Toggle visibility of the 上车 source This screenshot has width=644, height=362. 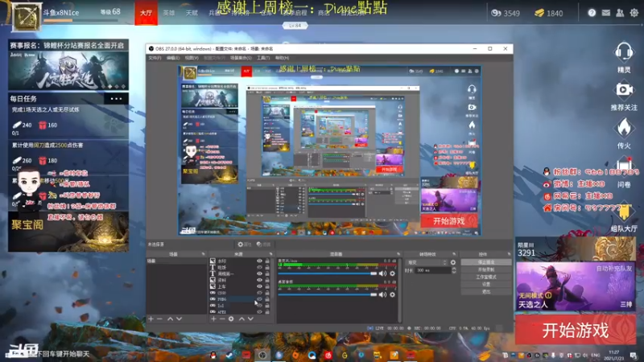point(259,286)
